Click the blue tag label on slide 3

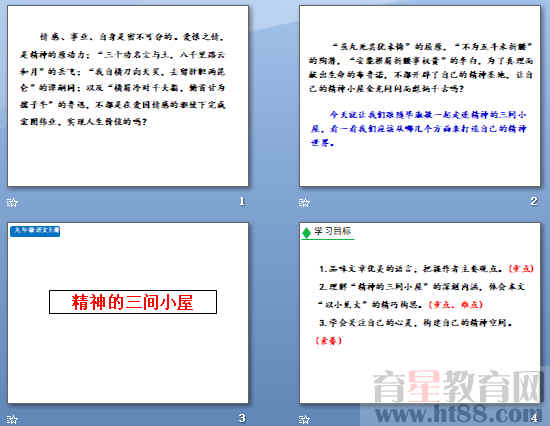tap(35, 231)
